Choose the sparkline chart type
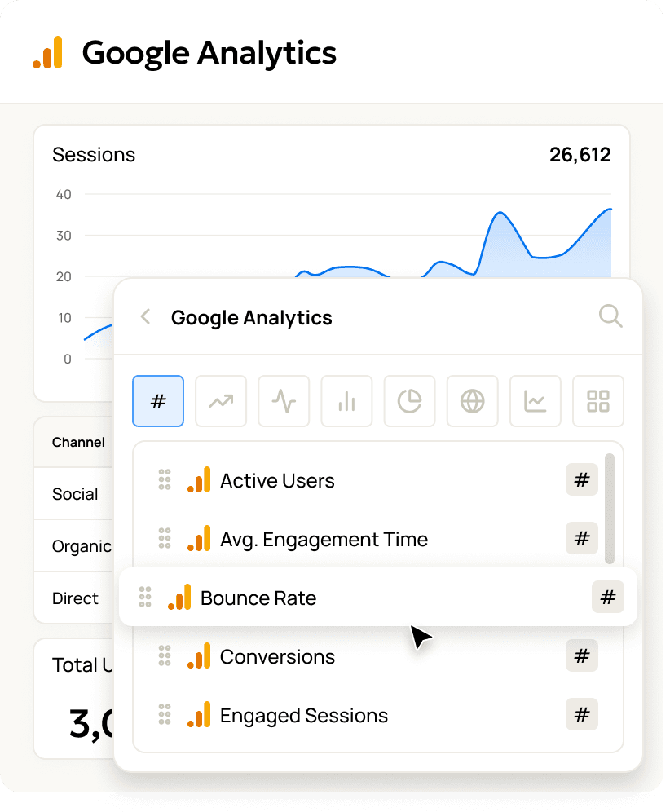 pyautogui.click(x=284, y=401)
